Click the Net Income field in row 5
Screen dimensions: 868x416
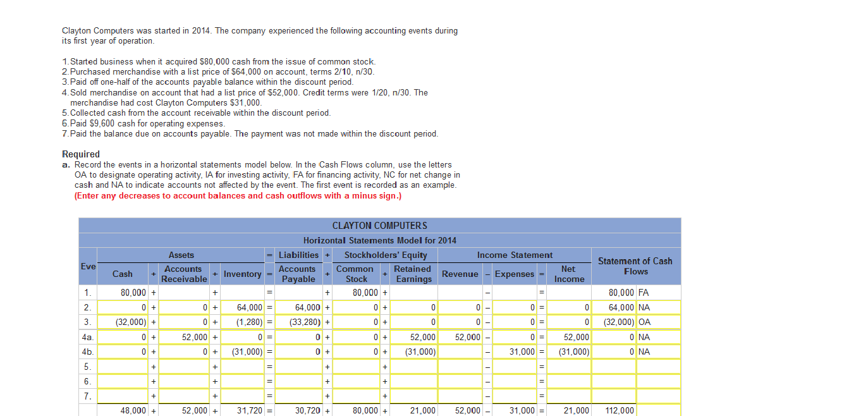pyautogui.click(x=569, y=367)
